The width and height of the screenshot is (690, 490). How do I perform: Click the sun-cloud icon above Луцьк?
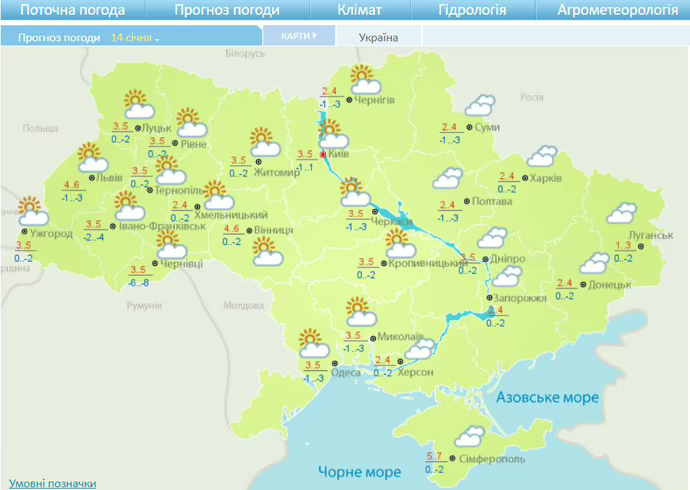pos(136,103)
